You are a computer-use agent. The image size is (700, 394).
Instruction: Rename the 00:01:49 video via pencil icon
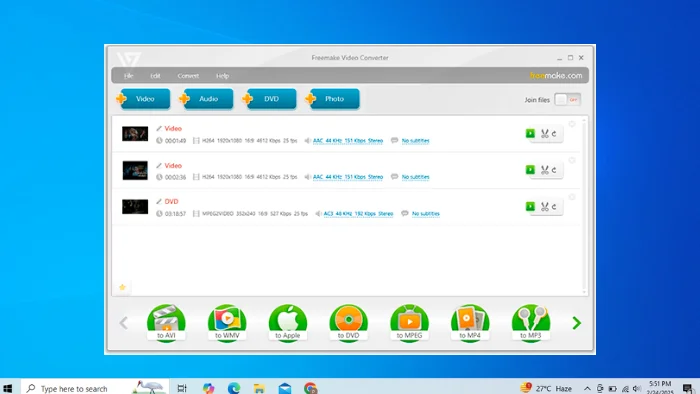coord(158,129)
